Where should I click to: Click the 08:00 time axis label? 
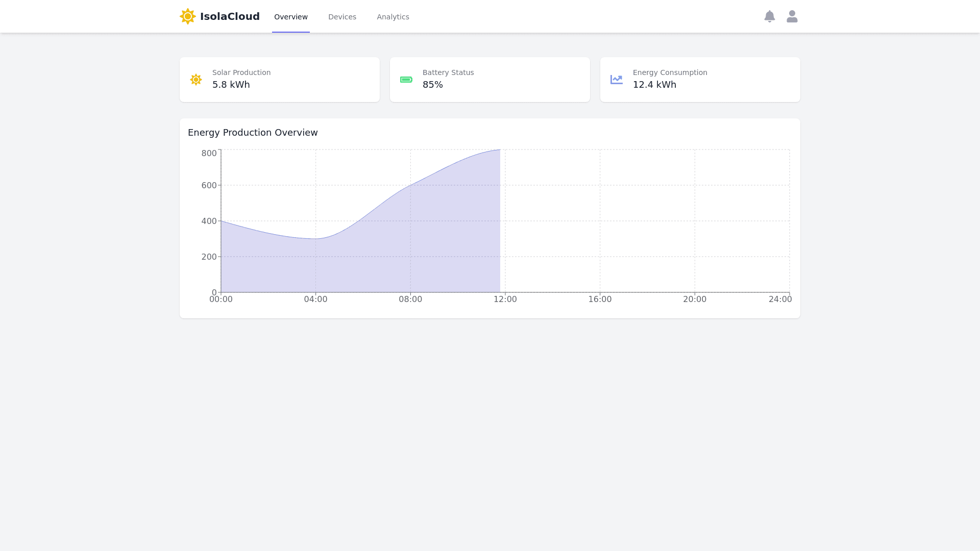pos(410,299)
